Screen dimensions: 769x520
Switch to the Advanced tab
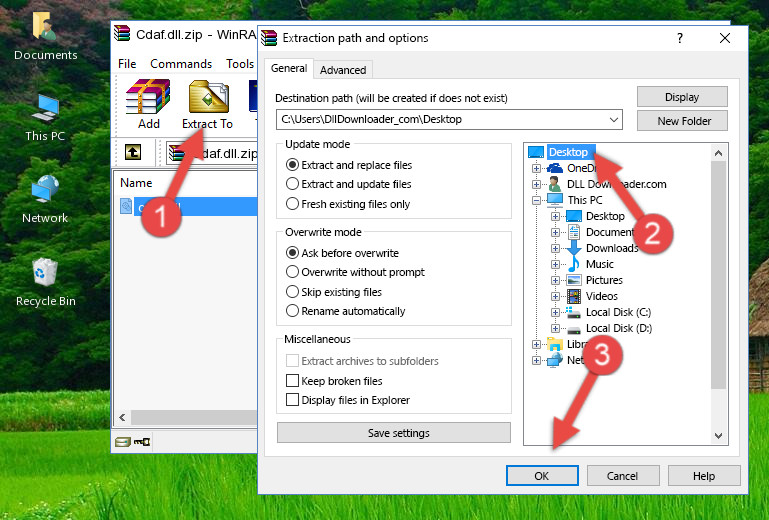(343, 70)
